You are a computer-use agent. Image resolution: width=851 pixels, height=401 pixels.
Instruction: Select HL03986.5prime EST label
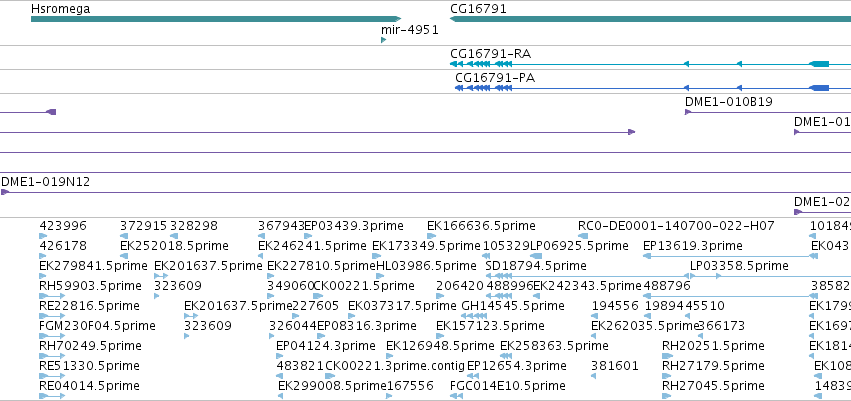(x=427, y=265)
